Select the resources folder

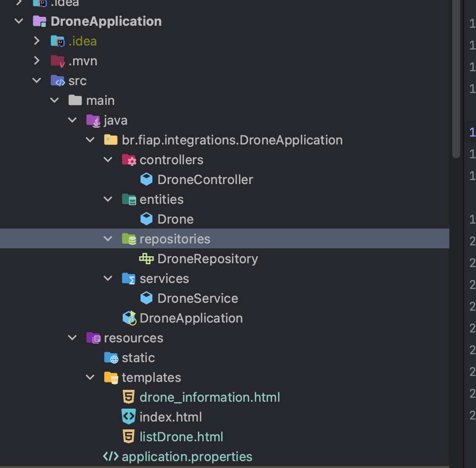click(133, 337)
